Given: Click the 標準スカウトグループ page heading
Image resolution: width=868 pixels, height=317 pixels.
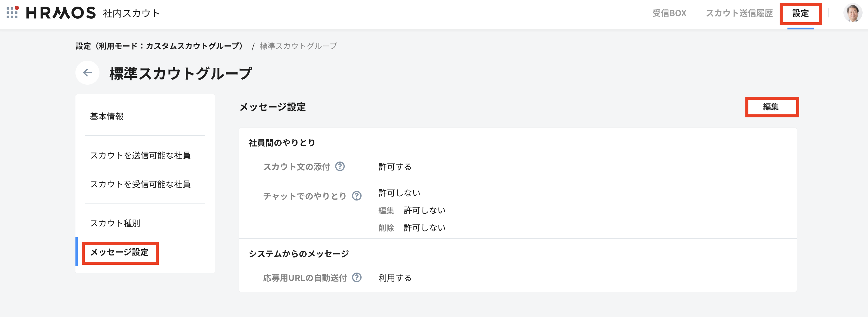Looking at the screenshot, I should [181, 73].
